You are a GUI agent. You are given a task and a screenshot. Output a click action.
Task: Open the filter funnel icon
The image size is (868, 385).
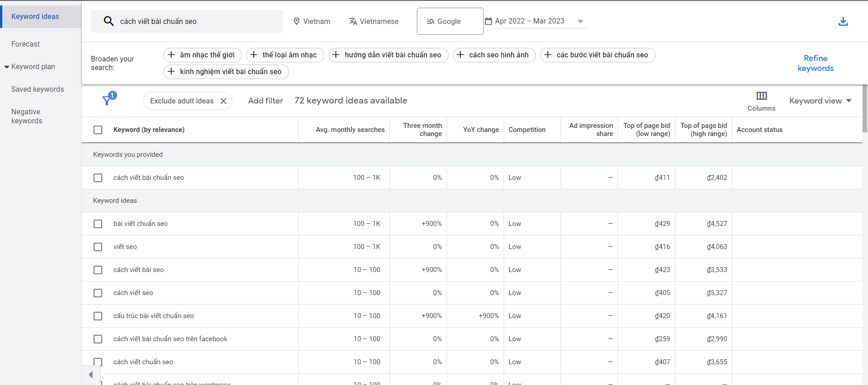click(108, 99)
